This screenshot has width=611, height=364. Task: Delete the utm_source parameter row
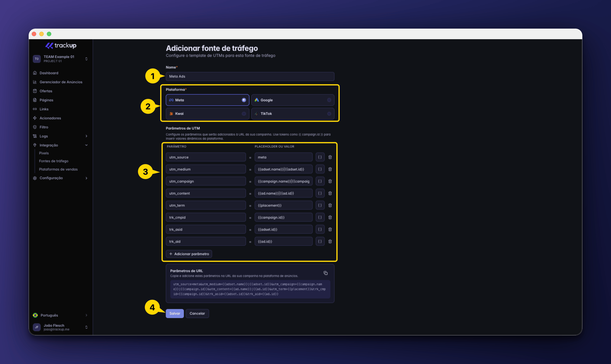[x=330, y=157]
